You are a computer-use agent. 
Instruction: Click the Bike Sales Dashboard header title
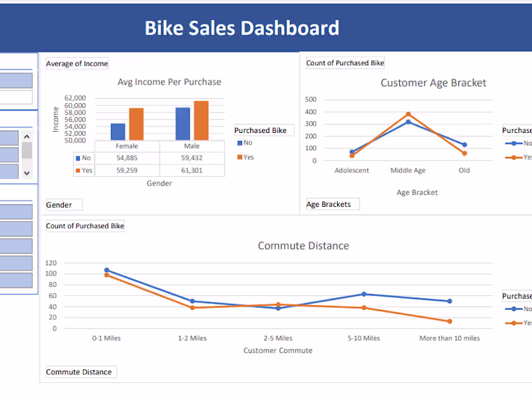click(x=242, y=28)
